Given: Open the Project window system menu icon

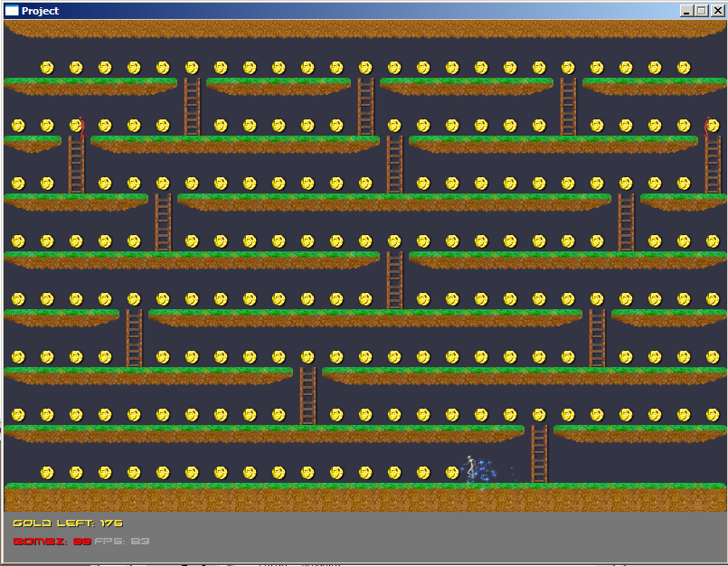Looking at the screenshot, I should coord(13,11).
